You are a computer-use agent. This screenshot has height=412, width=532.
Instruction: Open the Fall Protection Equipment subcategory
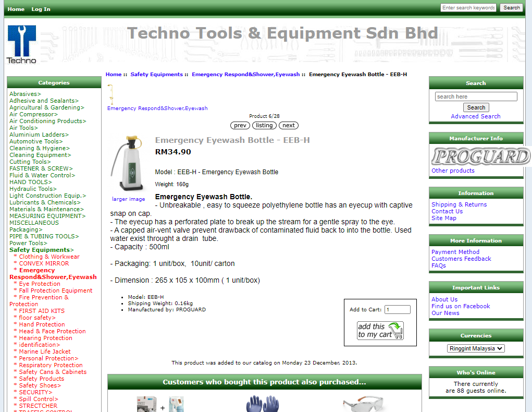pyautogui.click(x=56, y=290)
